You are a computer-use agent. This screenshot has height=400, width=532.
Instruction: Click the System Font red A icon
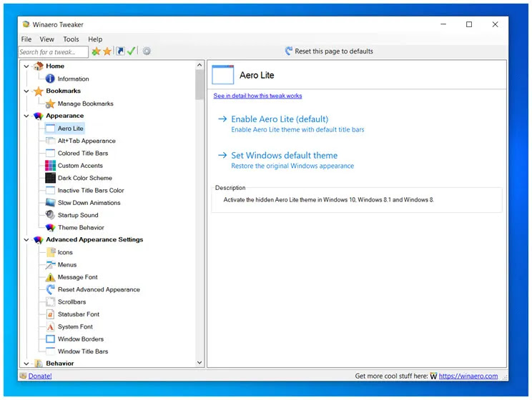50,326
